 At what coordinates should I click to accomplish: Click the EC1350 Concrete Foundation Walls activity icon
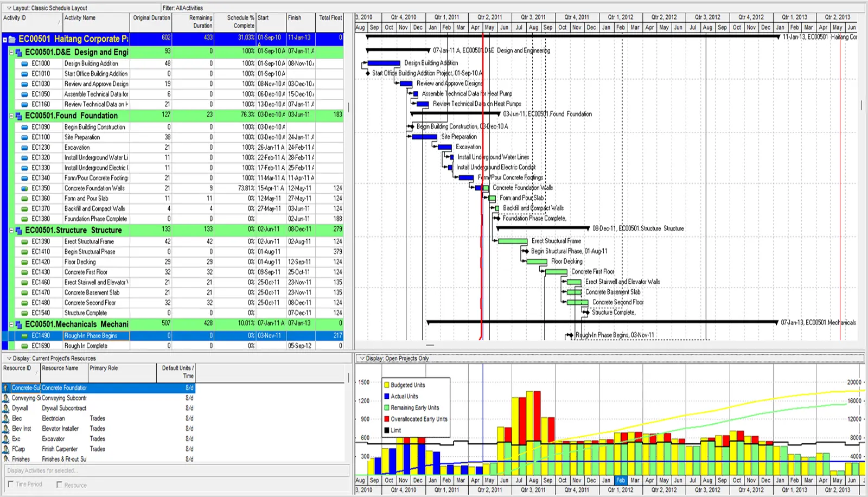click(24, 188)
